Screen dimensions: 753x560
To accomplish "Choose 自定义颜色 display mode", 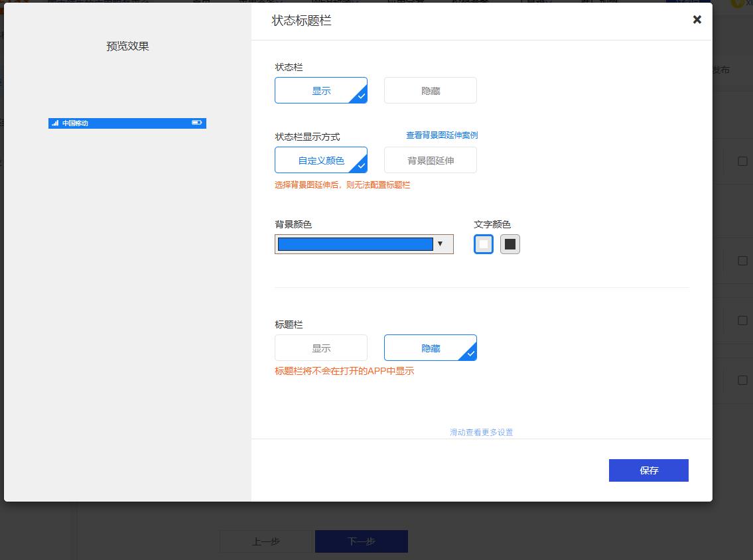I will 321,161.
